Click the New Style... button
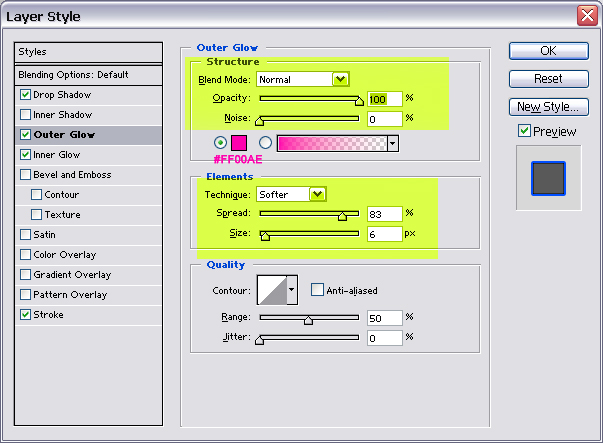Image resolution: width=603 pixels, height=443 pixels. tap(547, 107)
